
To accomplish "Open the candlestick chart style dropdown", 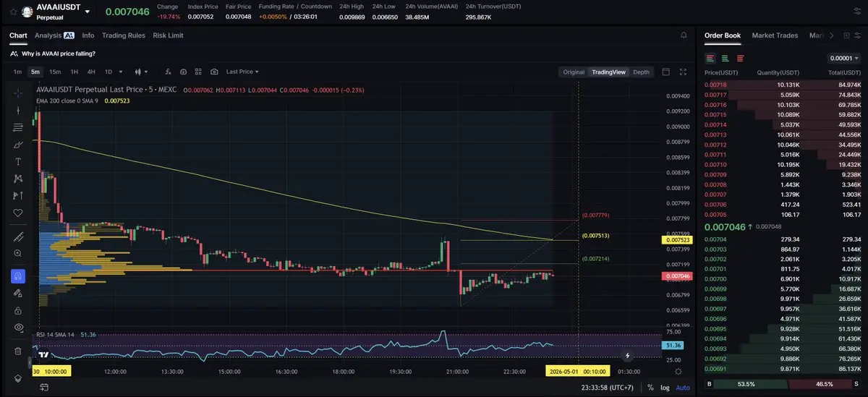I will [142, 72].
